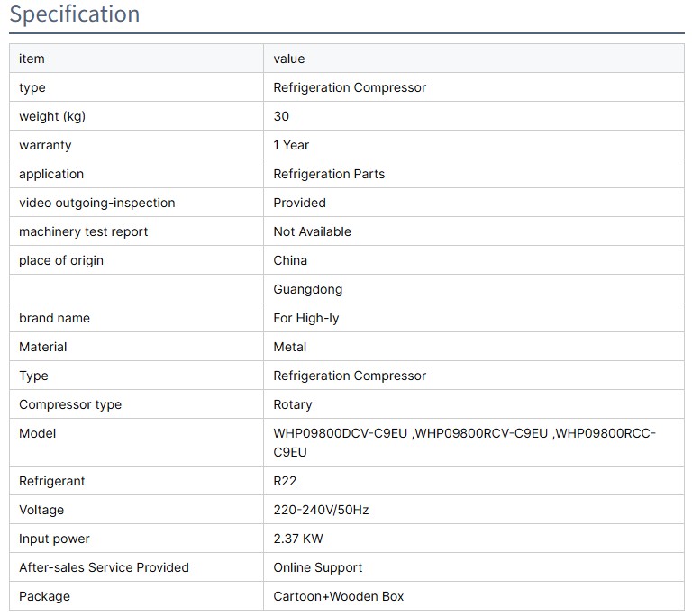692x616 pixels.
Task: Select the '1 Year' warranty value
Action: point(291,145)
